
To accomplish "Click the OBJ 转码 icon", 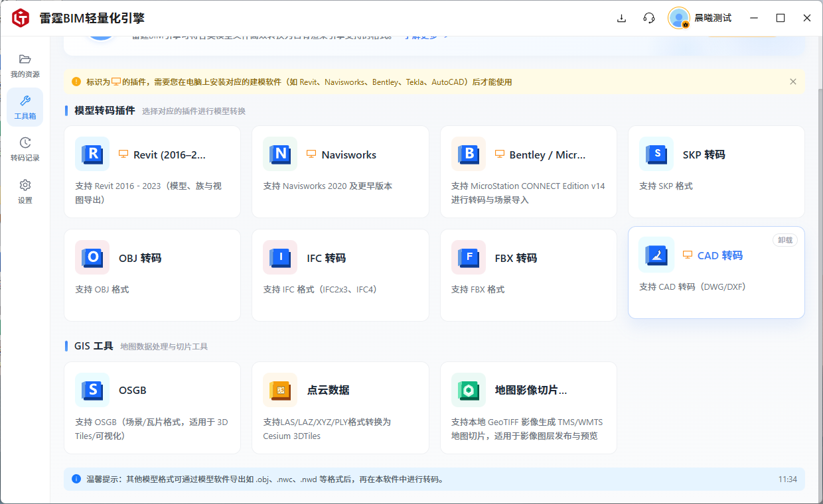I will (x=92, y=257).
